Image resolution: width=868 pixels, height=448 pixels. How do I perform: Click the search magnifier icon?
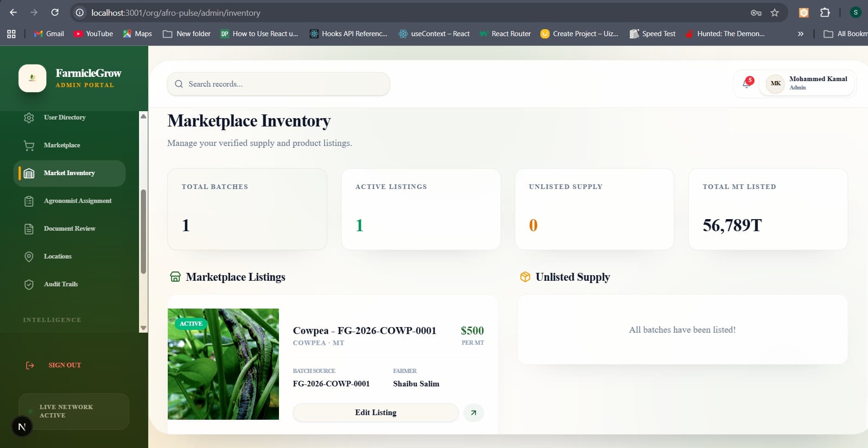[178, 84]
